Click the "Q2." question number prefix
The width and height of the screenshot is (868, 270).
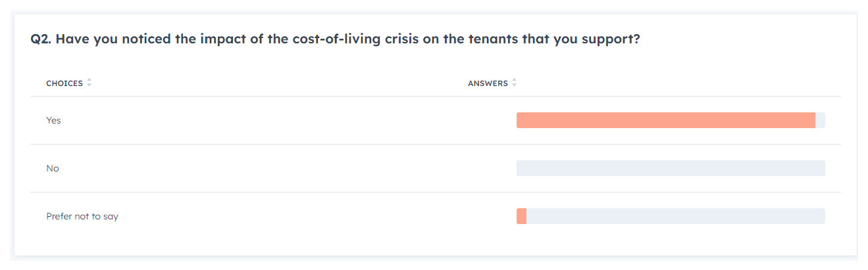(x=41, y=39)
